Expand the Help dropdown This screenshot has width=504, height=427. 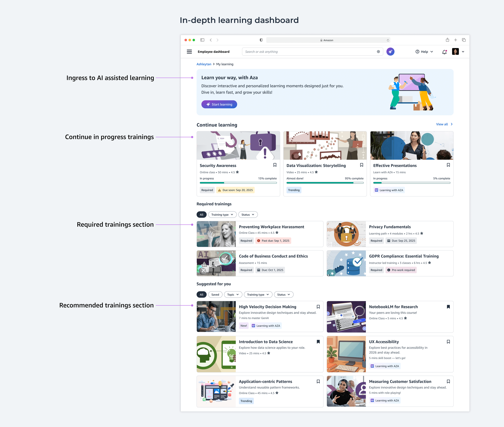click(x=424, y=52)
